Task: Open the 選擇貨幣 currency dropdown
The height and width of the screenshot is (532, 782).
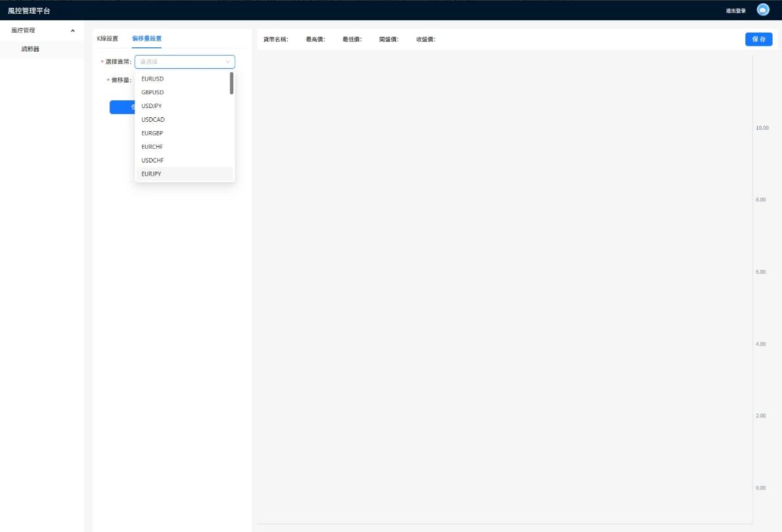Action: coord(184,62)
